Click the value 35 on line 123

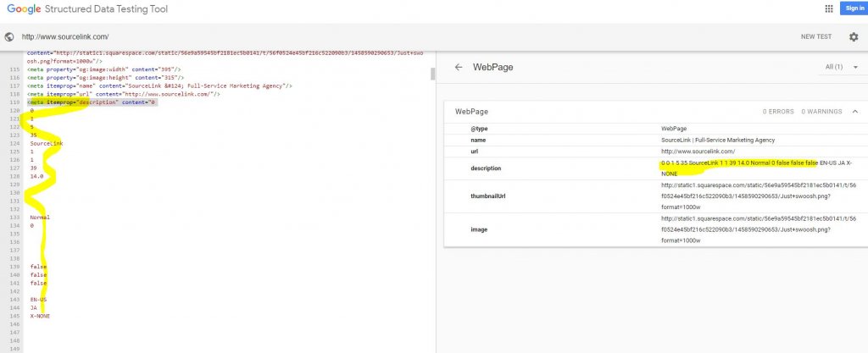point(34,135)
